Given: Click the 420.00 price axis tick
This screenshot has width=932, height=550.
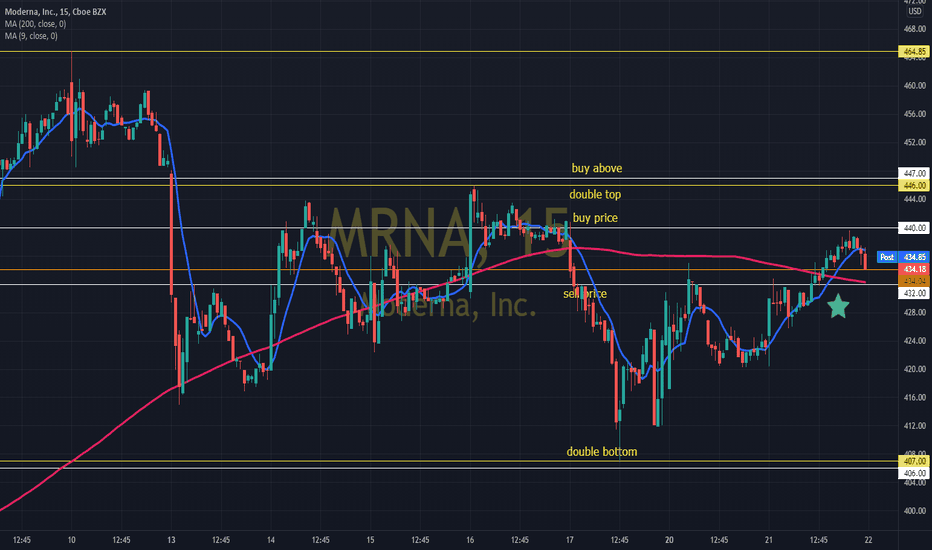Looking at the screenshot, I should (914, 369).
